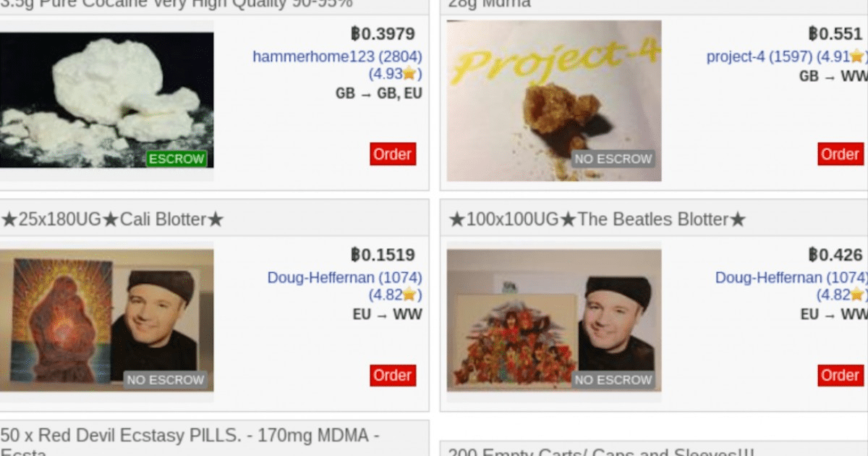Open Doug-Heffernan link in Cali Blotter listing
The height and width of the screenshot is (456, 868).
point(344,277)
